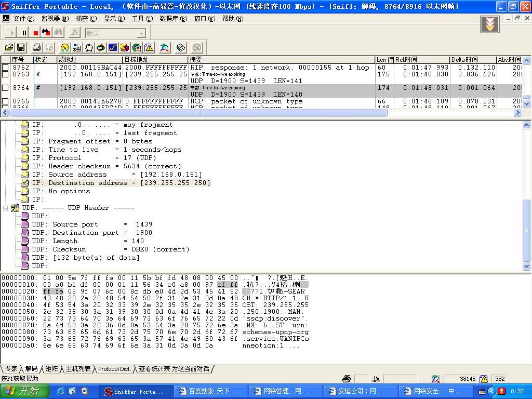
Task: Click status bar printer icon
Action: tap(347, 379)
